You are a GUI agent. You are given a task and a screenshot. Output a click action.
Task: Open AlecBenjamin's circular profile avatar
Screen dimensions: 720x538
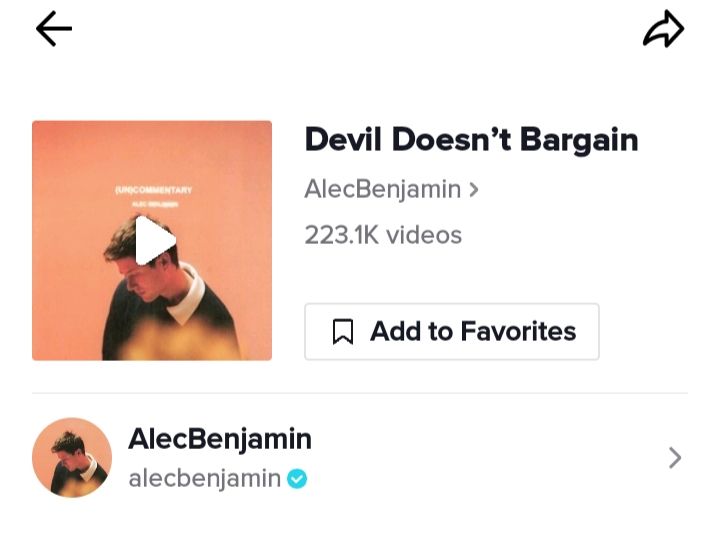tap(72, 457)
